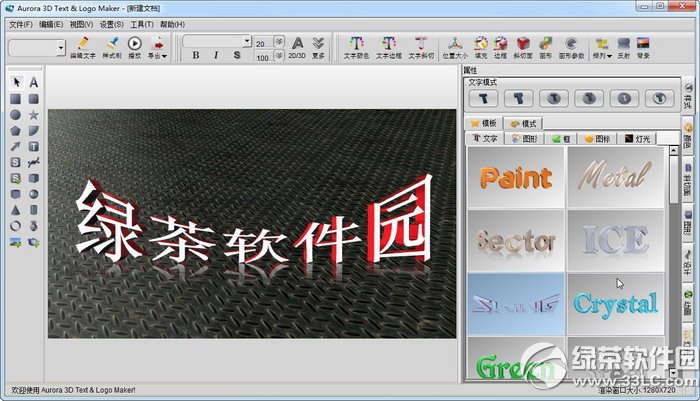Choose the rounded rectangle shape tool
Image resolution: width=700 pixels, height=401 pixels.
tap(33, 99)
